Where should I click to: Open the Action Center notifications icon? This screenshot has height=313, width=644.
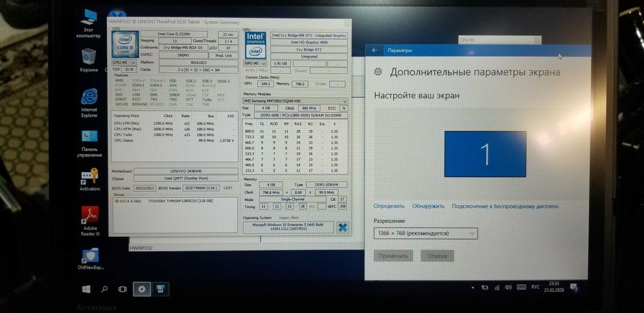574,287
